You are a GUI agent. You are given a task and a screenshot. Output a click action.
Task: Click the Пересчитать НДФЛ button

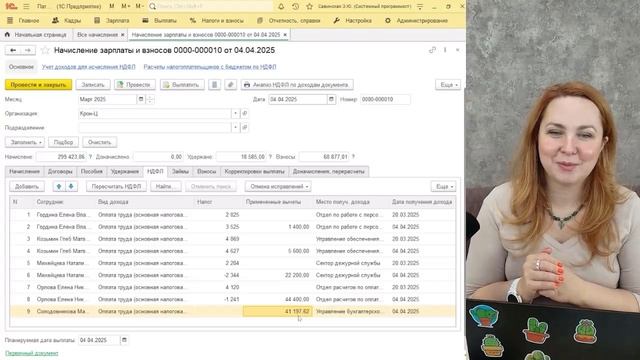pyautogui.click(x=116, y=187)
